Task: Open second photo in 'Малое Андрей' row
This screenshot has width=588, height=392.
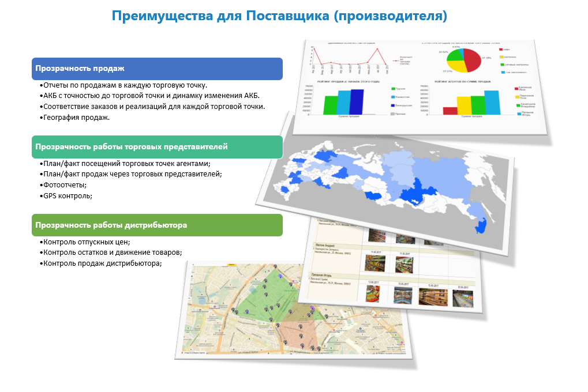Action: click(405, 264)
